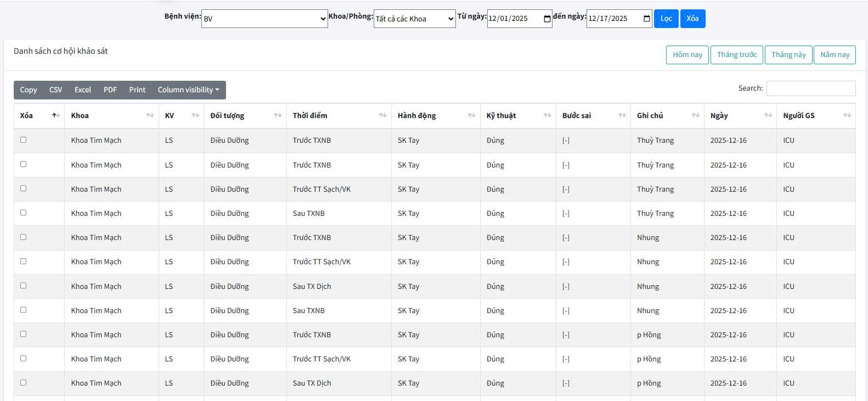The height and width of the screenshot is (401, 868).
Task: Click the Search input field
Action: point(810,88)
